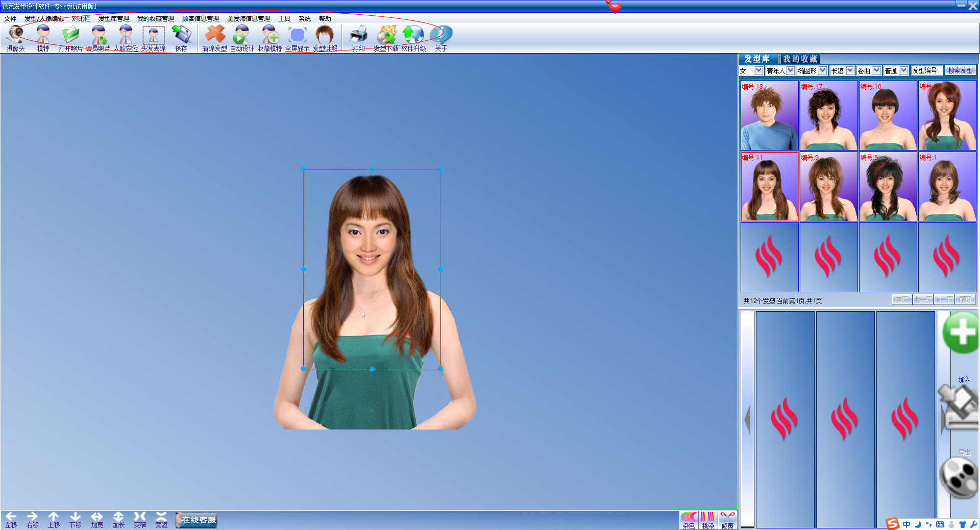Image resolution: width=980 pixels, height=530 pixels.
Task: Open the 摄像头 camera tool
Action: [15, 38]
